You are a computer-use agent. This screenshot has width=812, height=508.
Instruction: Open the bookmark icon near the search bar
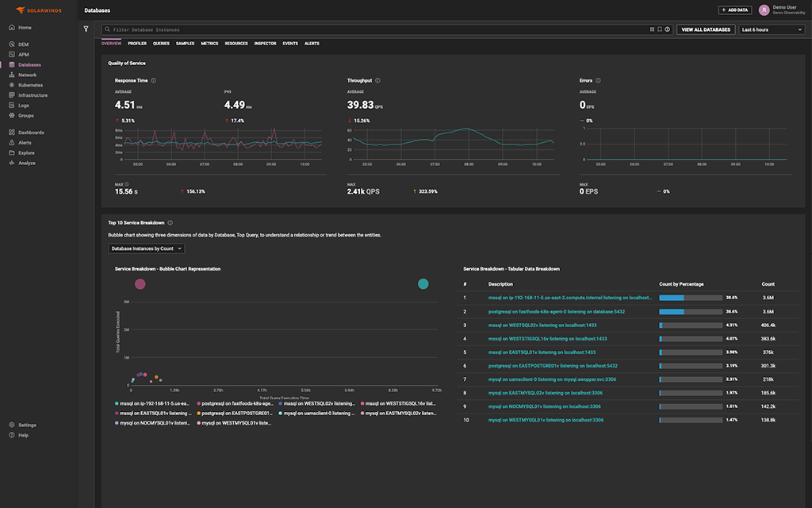click(x=660, y=29)
